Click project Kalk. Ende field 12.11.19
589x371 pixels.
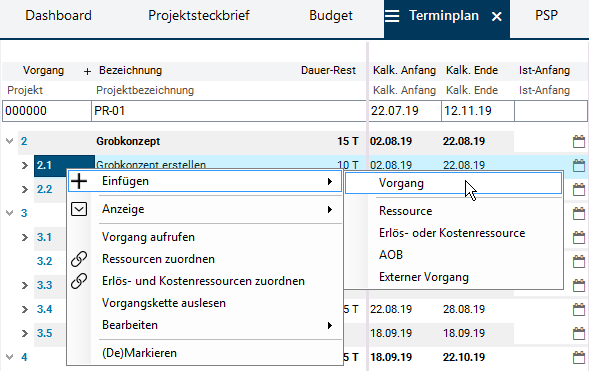(478, 111)
